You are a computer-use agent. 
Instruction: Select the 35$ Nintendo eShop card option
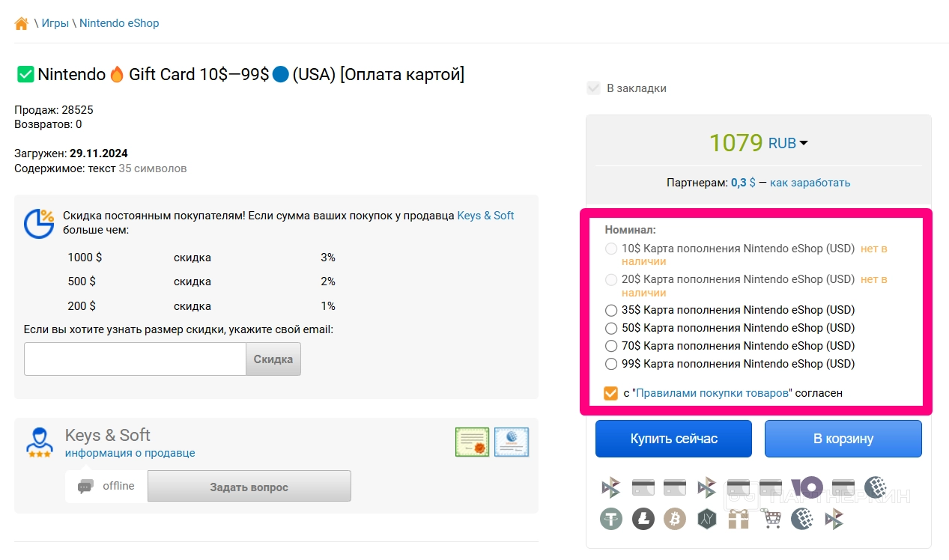click(x=611, y=311)
